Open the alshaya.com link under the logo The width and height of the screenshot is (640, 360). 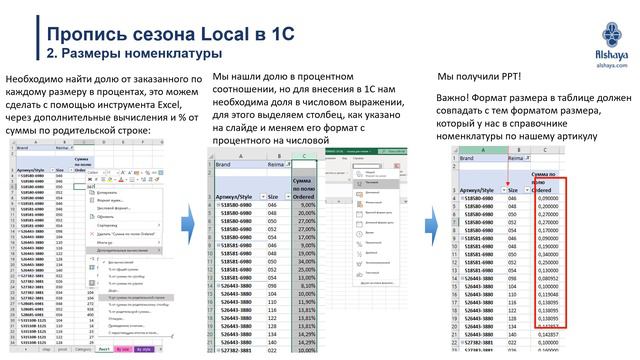tap(611, 65)
